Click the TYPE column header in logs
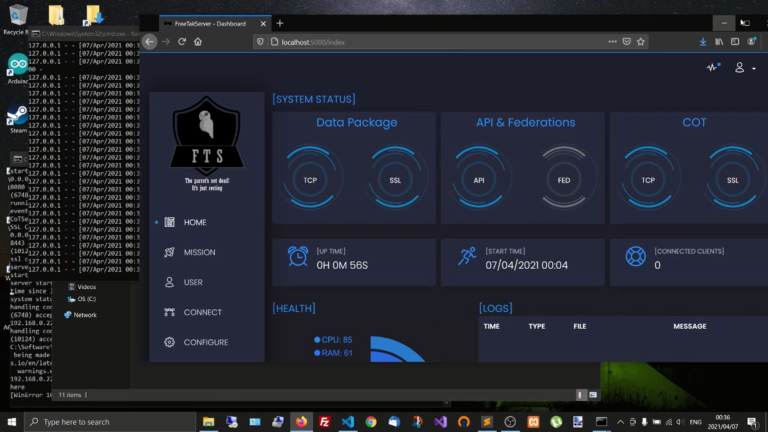 click(x=537, y=326)
